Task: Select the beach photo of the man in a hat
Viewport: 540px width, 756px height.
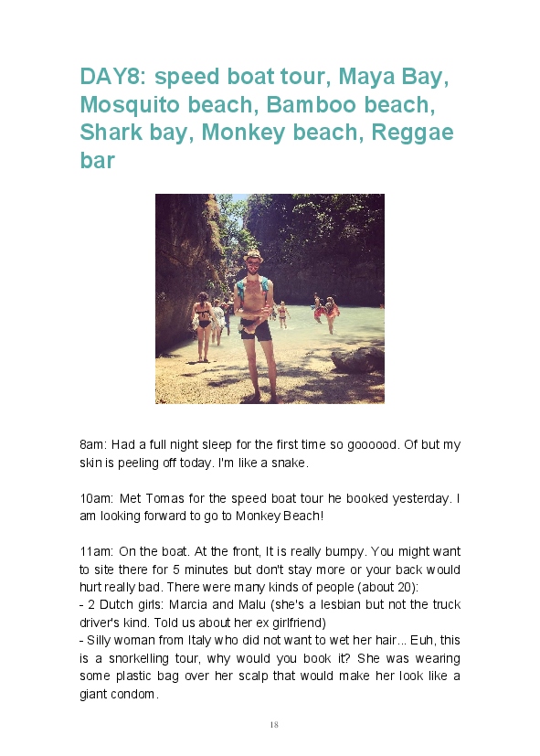Action: (270, 298)
